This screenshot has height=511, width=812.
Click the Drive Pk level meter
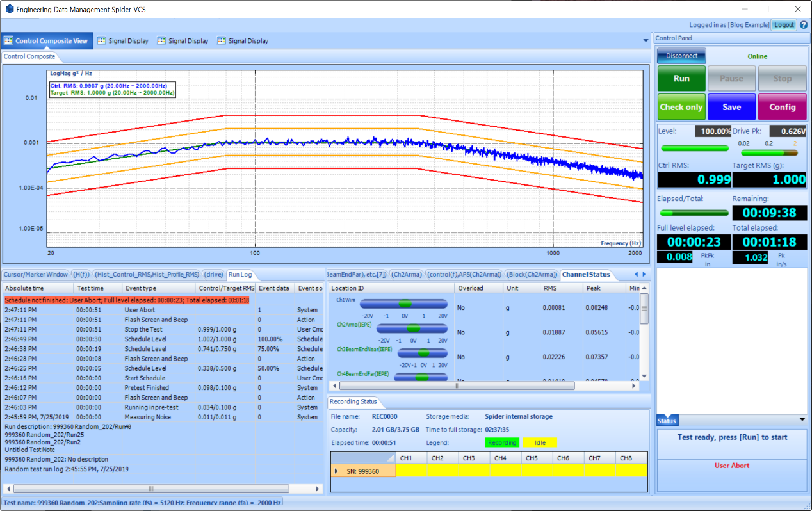(769, 153)
